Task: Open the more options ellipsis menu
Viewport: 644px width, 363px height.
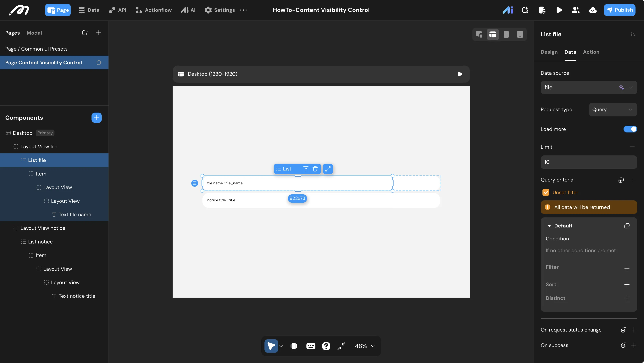Action: (243, 10)
